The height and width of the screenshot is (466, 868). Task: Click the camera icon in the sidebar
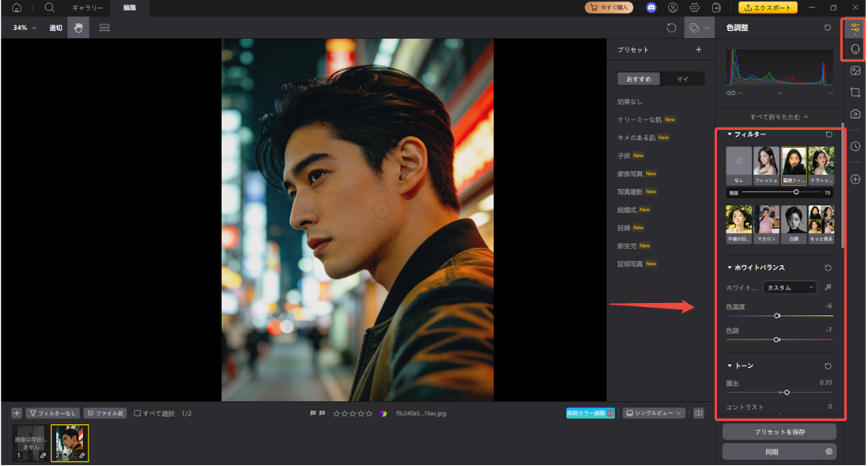(855, 114)
